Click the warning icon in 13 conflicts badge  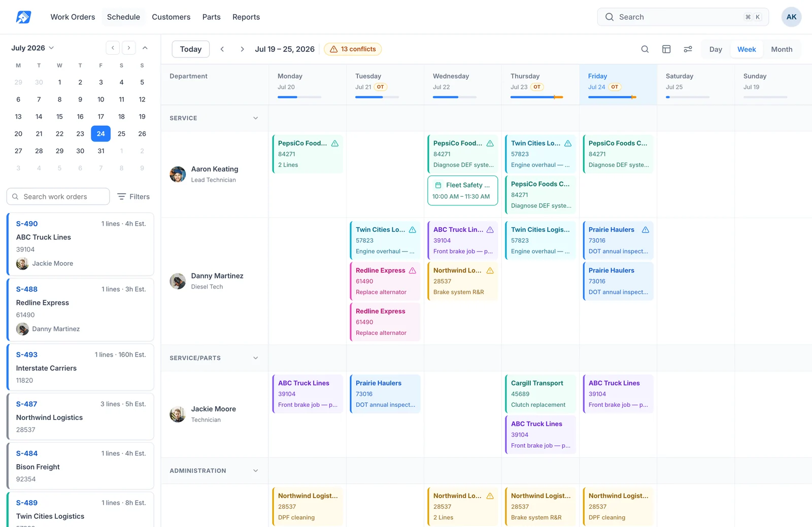333,49
